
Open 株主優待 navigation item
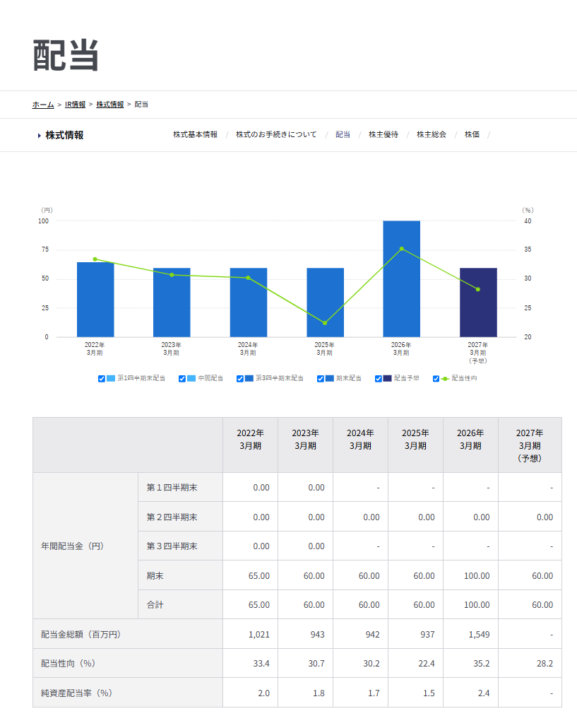point(383,134)
